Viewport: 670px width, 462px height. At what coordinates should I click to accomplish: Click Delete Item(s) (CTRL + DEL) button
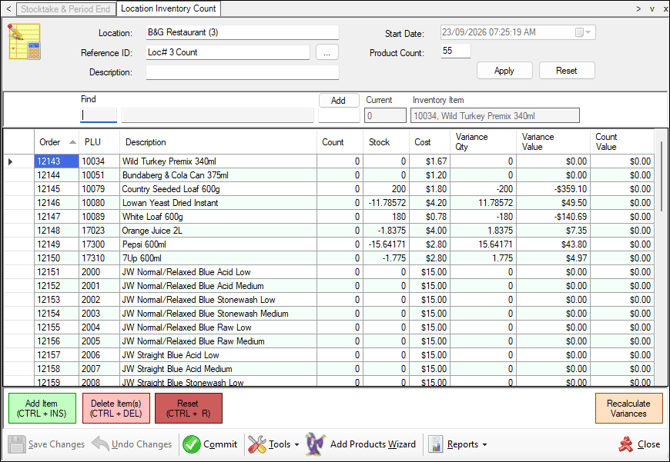click(x=116, y=409)
